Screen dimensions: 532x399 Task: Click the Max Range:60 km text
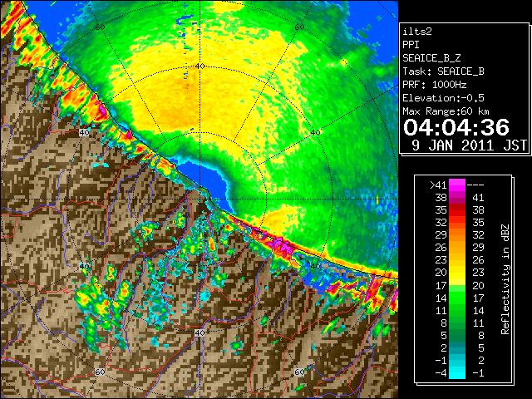tap(446, 111)
